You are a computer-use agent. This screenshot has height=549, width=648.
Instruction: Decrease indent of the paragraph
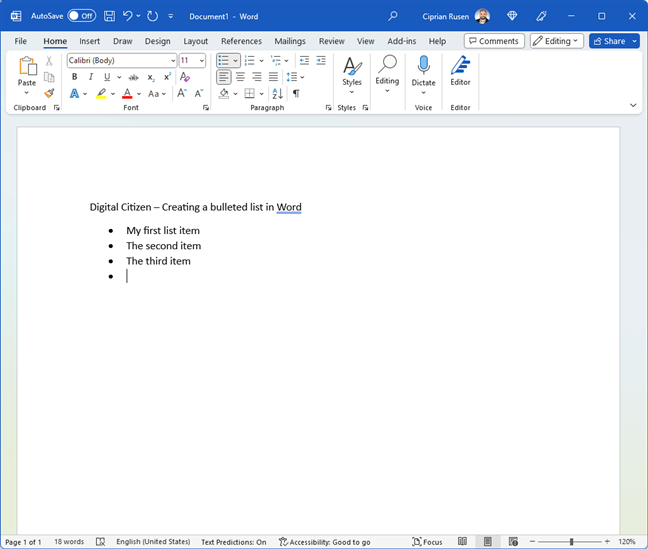(304, 61)
